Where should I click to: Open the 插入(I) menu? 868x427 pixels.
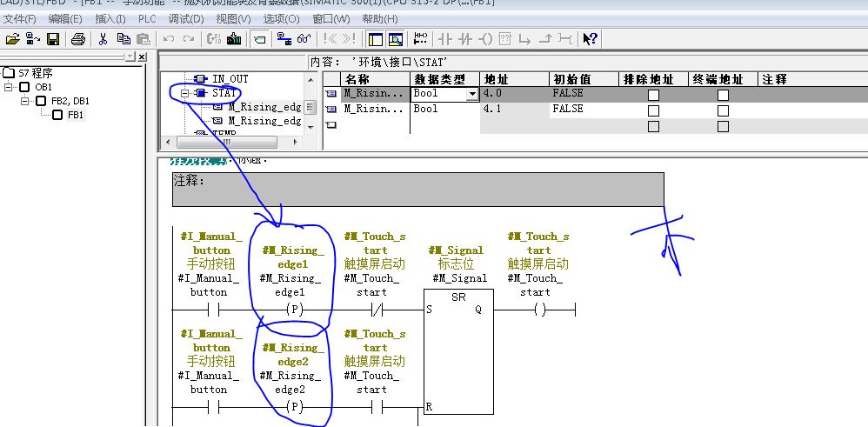110,19
